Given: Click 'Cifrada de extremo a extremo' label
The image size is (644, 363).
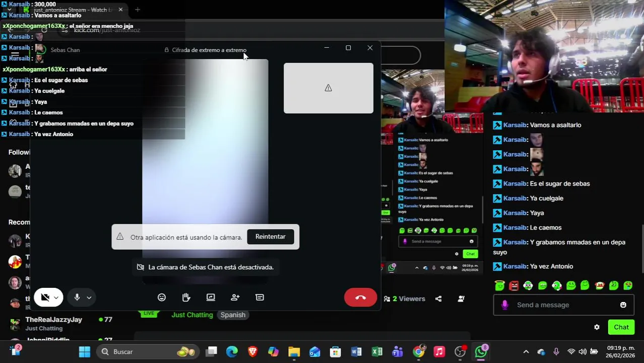Looking at the screenshot, I should click(x=209, y=50).
